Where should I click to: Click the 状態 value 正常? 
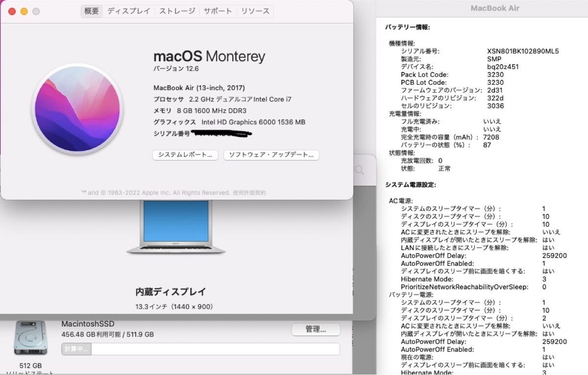point(444,168)
